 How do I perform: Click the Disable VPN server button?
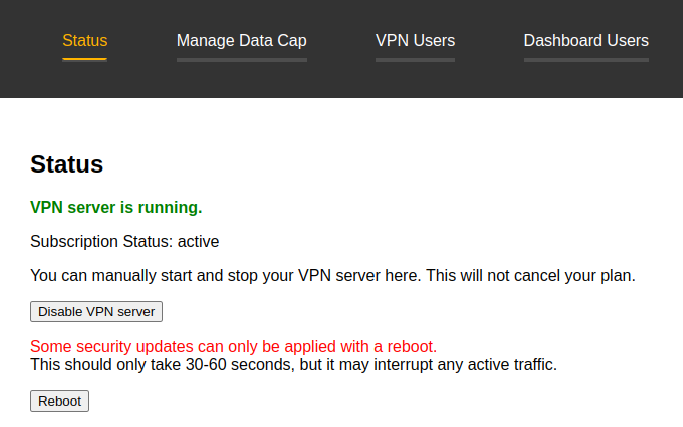(96, 312)
